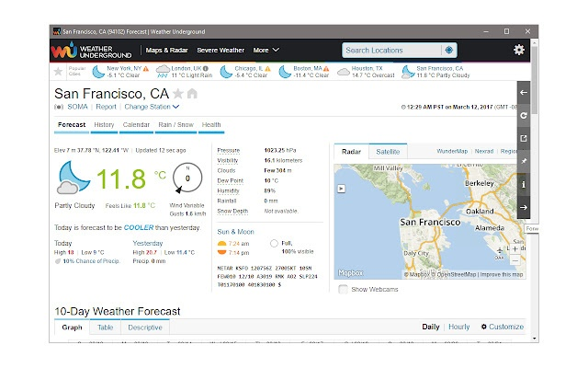588x368 pixels.
Task: Switch forecast view to Hourly
Action: (458, 327)
